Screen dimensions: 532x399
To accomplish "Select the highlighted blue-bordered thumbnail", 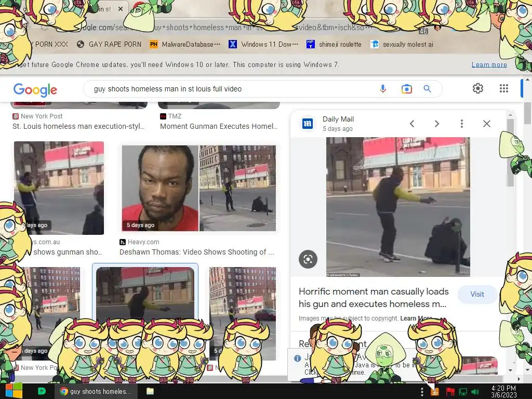I will pyautogui.click(x=145, y=294).
